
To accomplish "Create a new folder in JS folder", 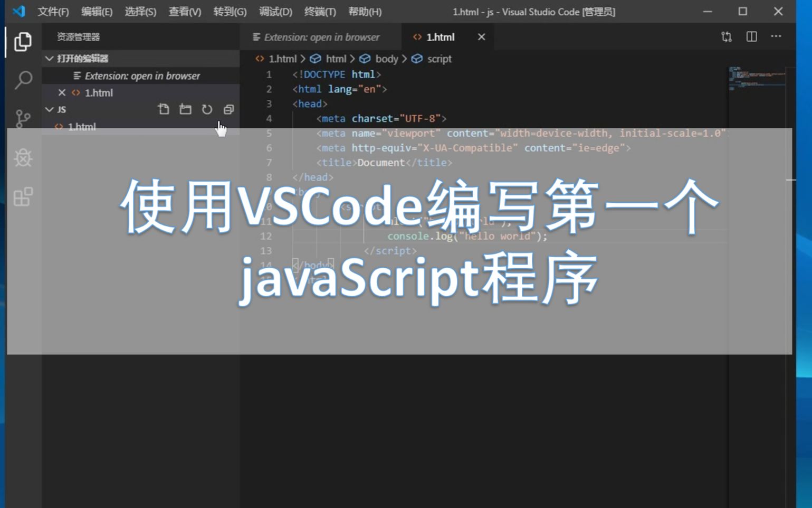I will tap(185, 109).
